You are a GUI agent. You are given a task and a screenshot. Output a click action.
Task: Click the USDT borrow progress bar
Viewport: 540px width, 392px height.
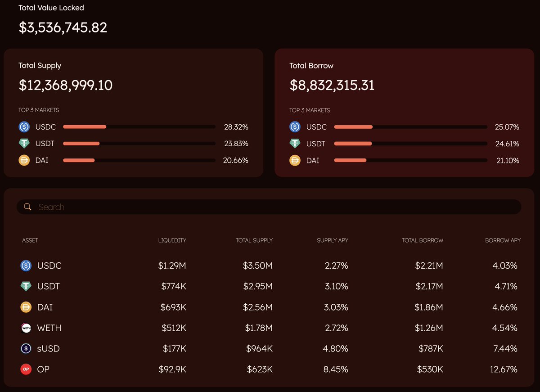tap(410, 144)
